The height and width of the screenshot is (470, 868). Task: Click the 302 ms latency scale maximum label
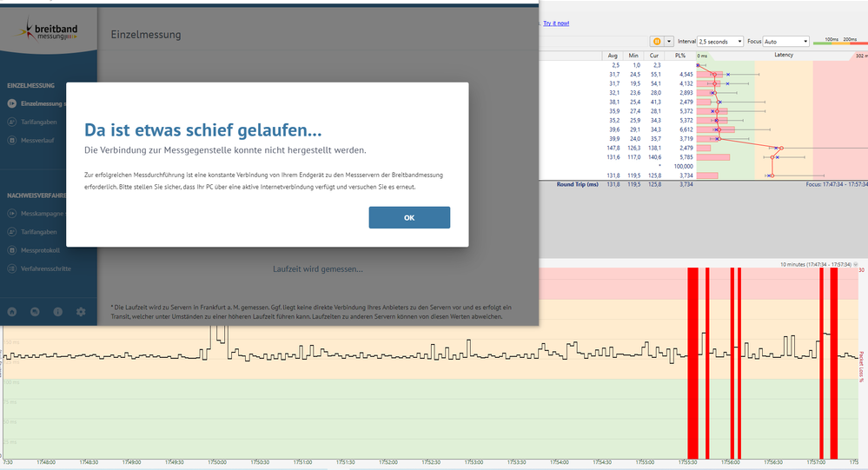click(x=861, y=56)
